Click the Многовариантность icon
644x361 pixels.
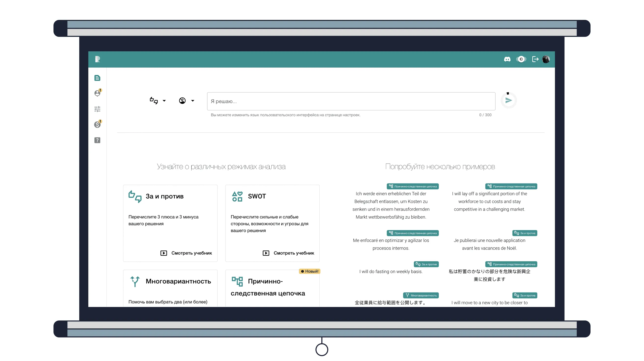point(134,281)
